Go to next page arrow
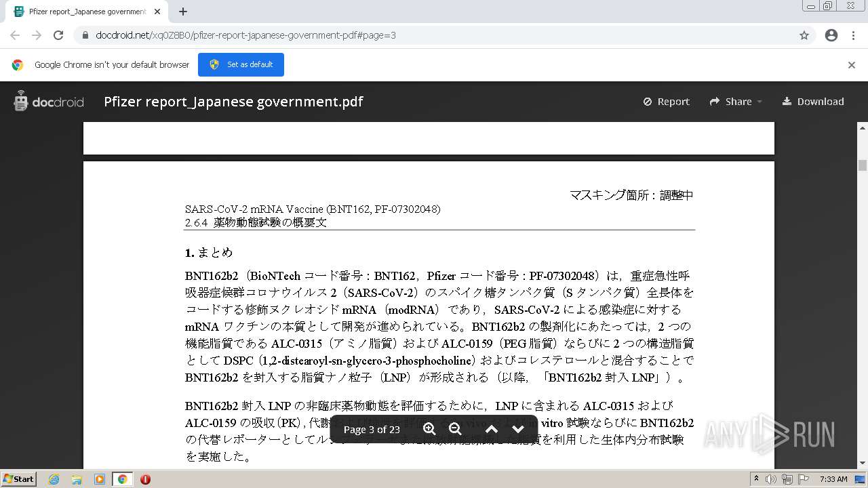 518,429
